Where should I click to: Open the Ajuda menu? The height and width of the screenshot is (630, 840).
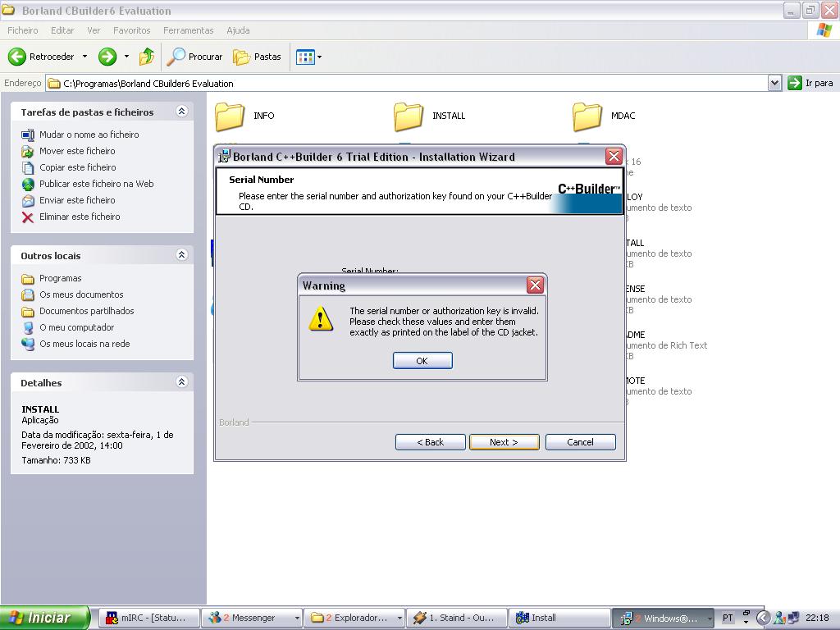pos(238,30)
